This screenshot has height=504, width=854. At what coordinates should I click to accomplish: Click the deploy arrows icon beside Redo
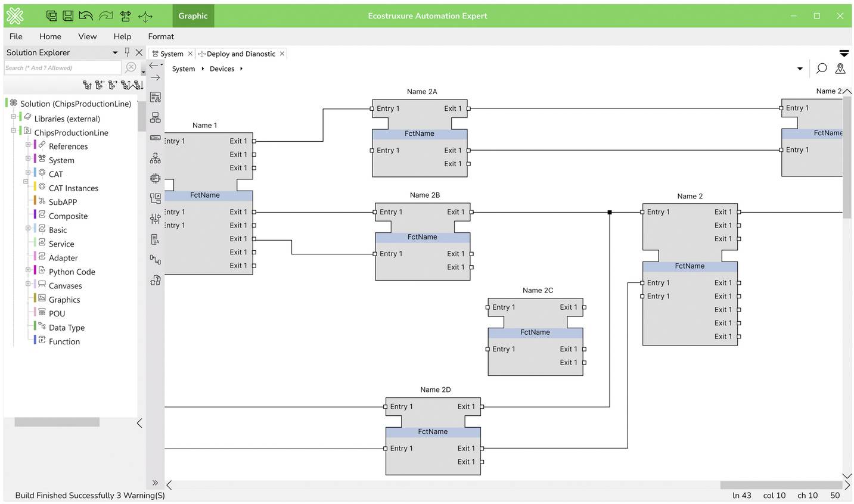click(x=125, y=16)
